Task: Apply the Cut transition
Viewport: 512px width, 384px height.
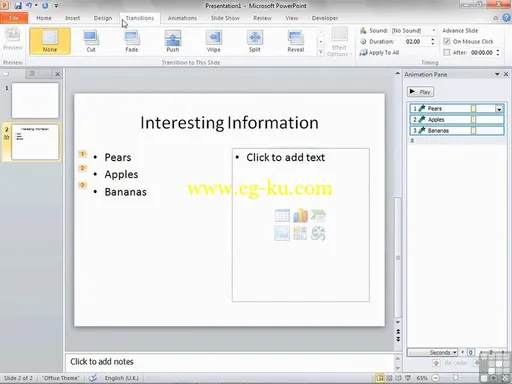Action: point(91,41)
